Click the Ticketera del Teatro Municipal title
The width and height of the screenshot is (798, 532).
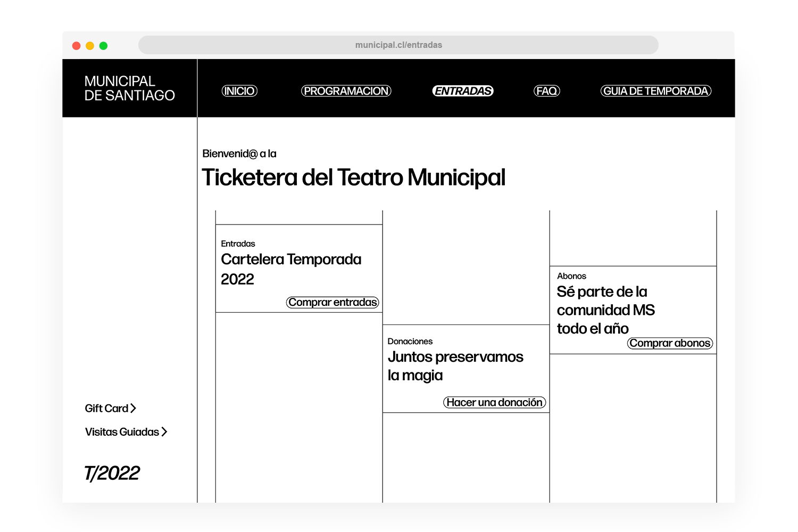[353, 178]
